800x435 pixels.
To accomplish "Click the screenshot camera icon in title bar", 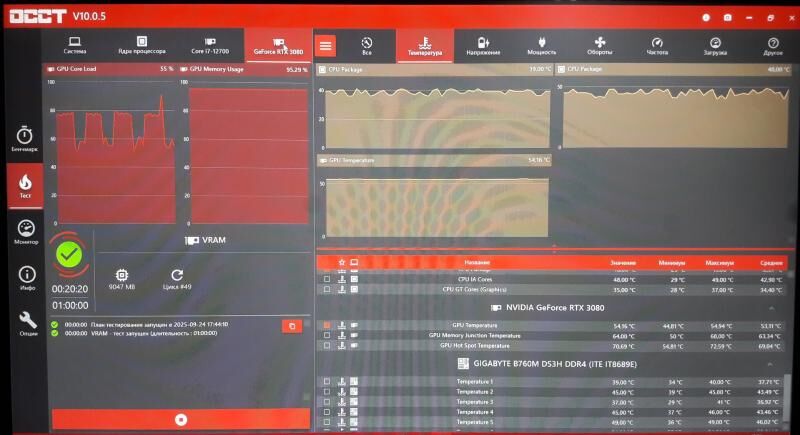I will 728,17.
